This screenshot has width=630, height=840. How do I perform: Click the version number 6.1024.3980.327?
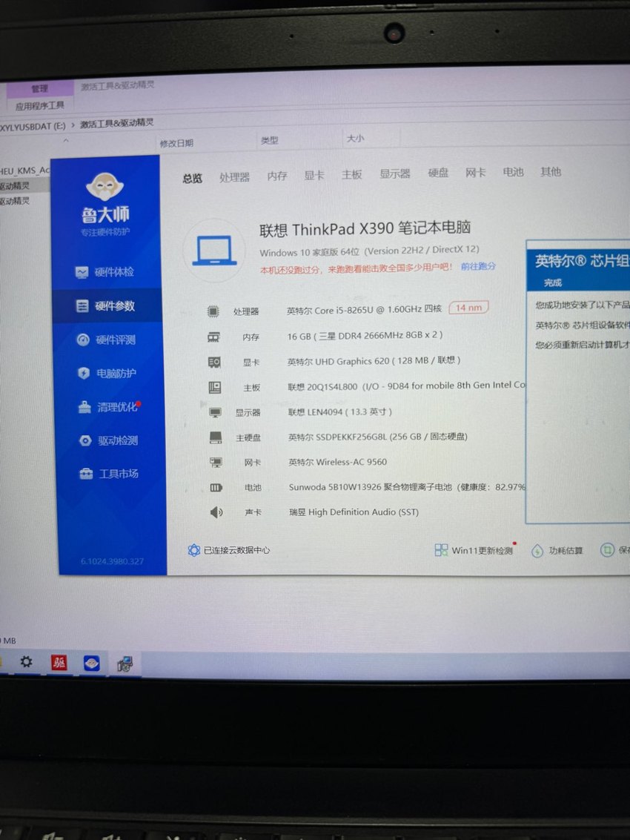(x=112, y=561)
